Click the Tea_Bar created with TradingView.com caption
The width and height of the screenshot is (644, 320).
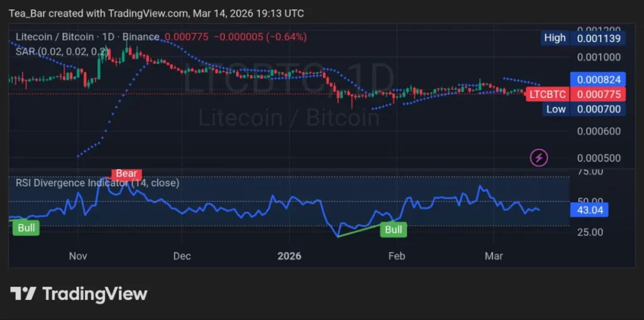click(156, 14)
